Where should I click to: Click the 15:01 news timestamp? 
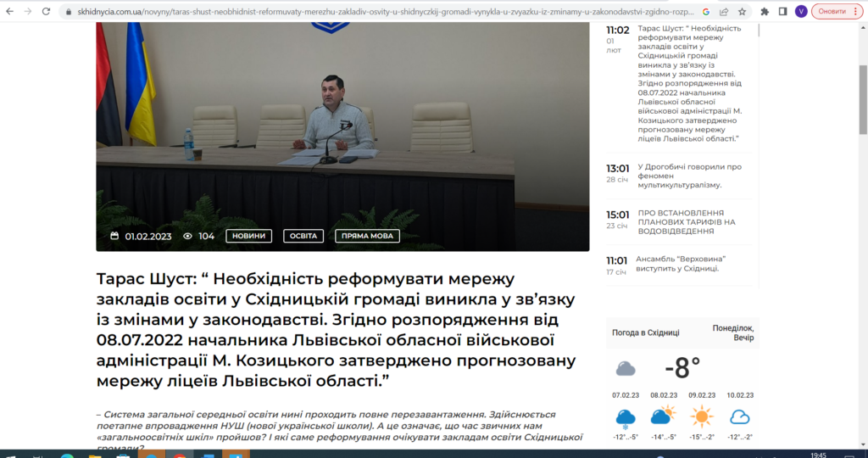(617, 215)
